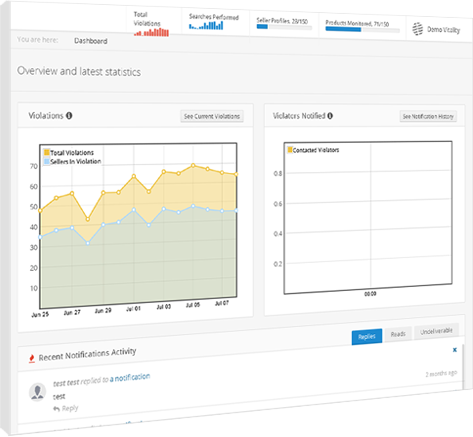Screen dimensions: 473x437
Task: Switch to the Undeliverable tab
Action: pos(436,331)
